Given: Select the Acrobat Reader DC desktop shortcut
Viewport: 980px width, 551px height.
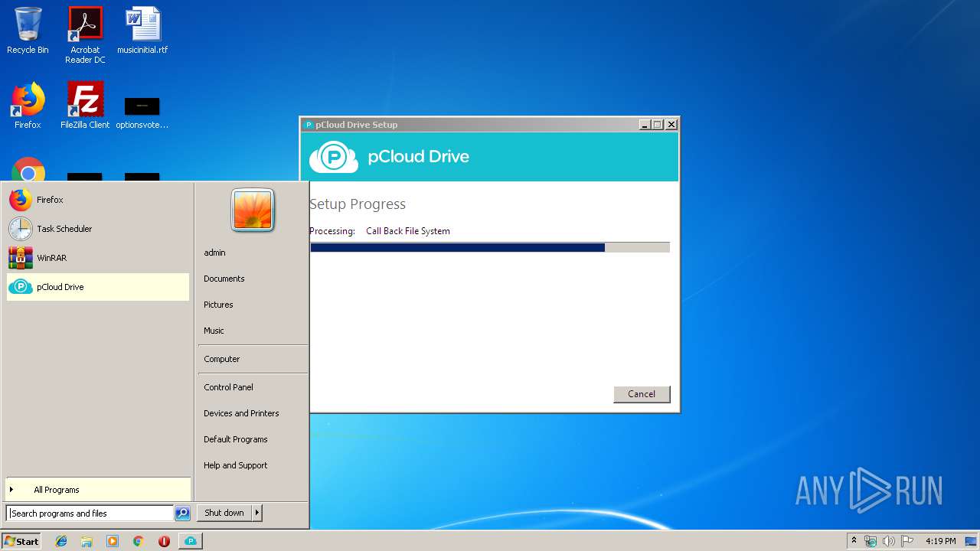Looking at the screenshot, I should pyautogui.click(x=85, y=35).
